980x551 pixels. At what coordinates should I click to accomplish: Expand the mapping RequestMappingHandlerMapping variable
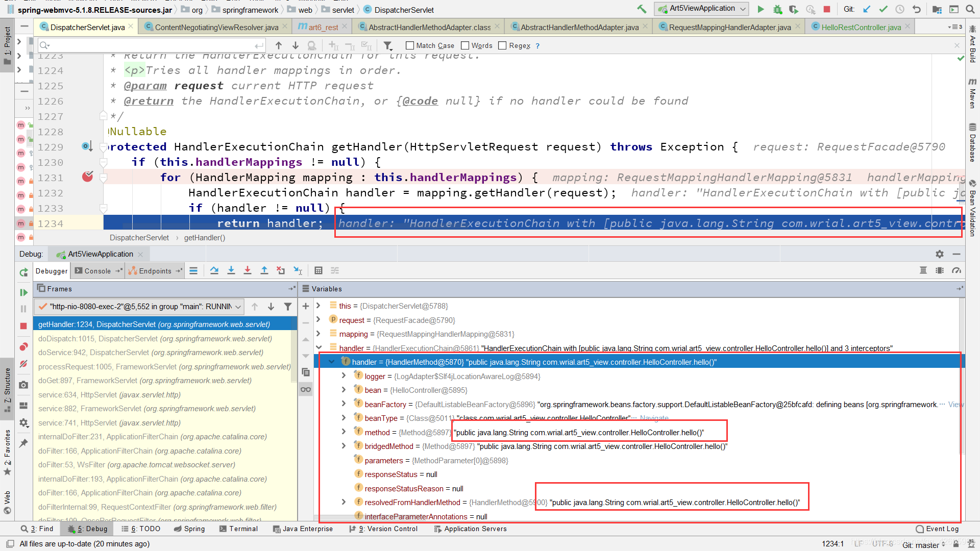pos(318,334)
